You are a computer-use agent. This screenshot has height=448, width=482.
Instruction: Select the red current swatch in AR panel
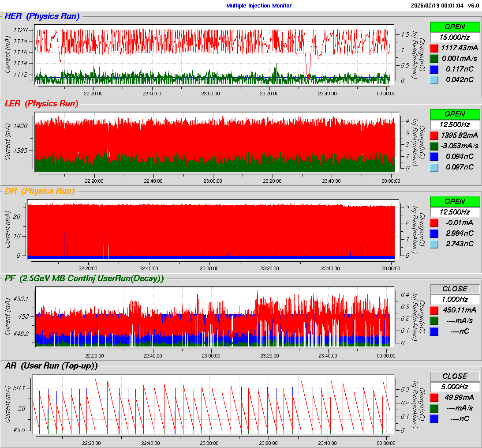click(434, 397)
